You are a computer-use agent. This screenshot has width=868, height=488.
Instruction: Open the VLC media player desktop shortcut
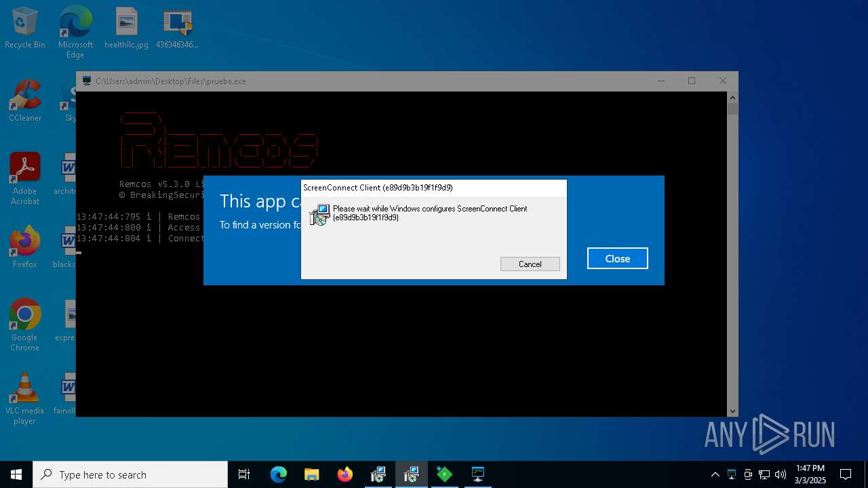pos(25,399)
